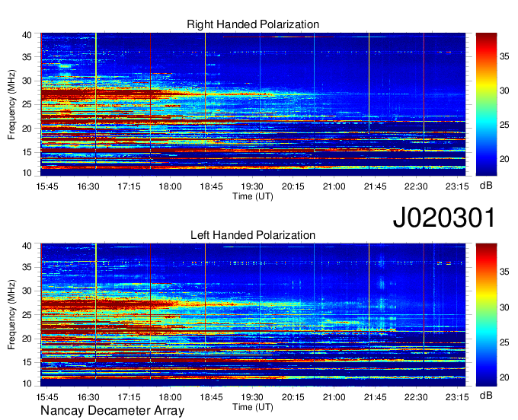Click the 20:15 tick on the right-handed time axis
The height and width of the screenshot is (420, 518).
click(293, 186)
